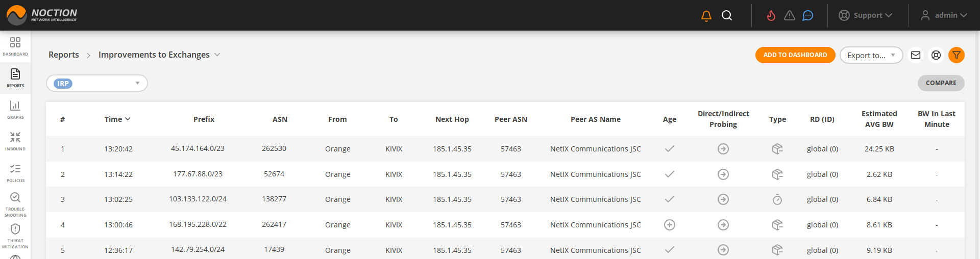Click the Add to Dashboard button
This screenshot has height=259, width=980.
(795, 55)
